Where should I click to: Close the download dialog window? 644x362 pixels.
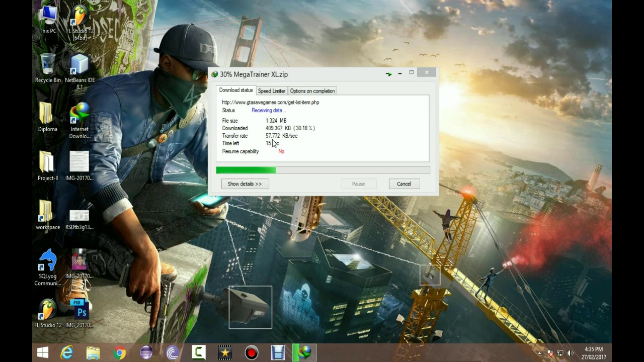[x=427, y=73]
